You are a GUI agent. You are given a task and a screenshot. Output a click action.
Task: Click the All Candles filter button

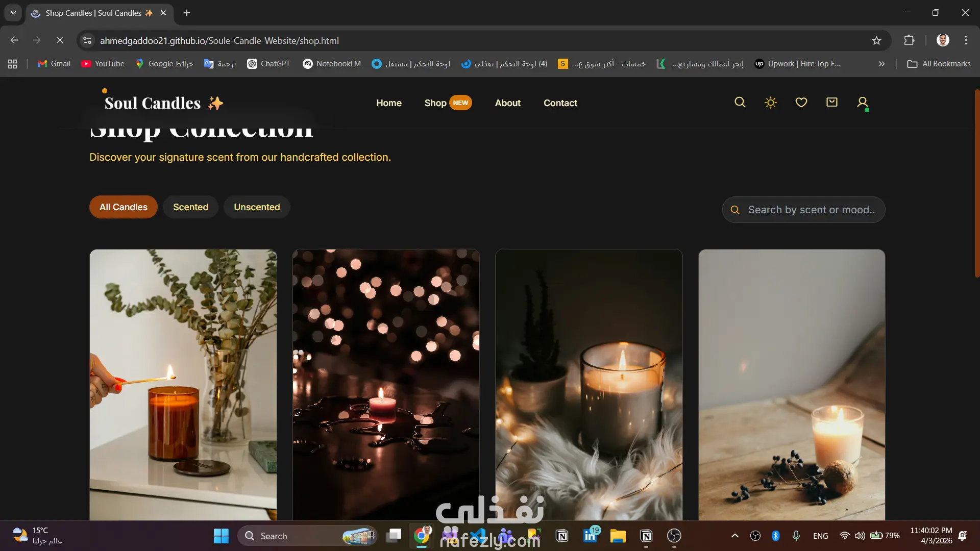123,207
